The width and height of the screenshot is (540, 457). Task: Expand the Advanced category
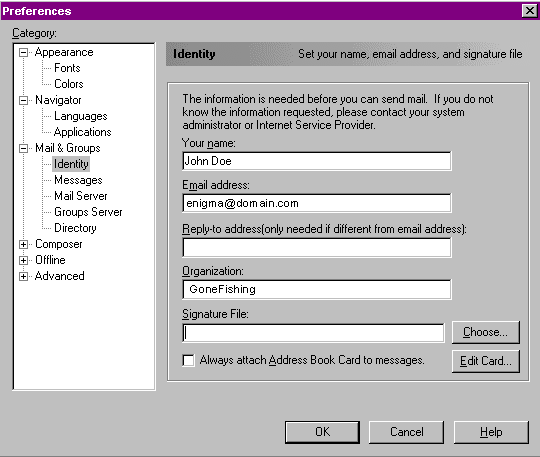[x=23, y=276]
